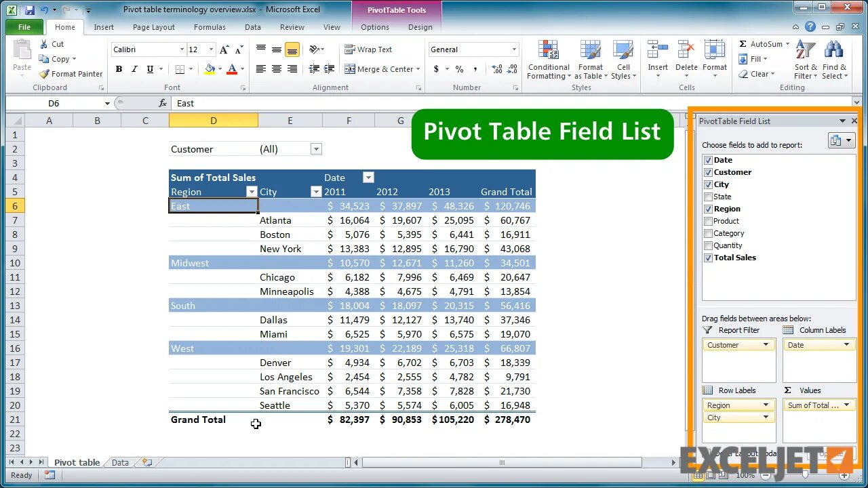The height and width of the screenshot is (488, 868).
Task: Align text left
Action: click(x=261, y=69)
